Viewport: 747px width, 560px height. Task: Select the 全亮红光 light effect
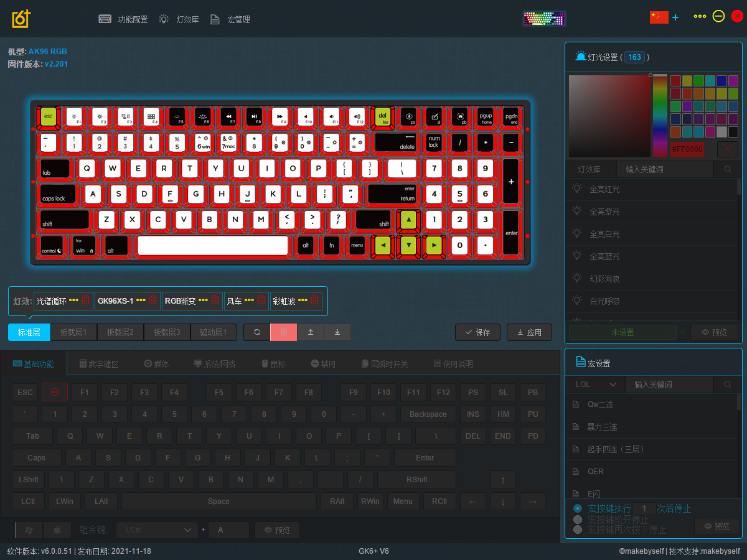click(652, 189)
